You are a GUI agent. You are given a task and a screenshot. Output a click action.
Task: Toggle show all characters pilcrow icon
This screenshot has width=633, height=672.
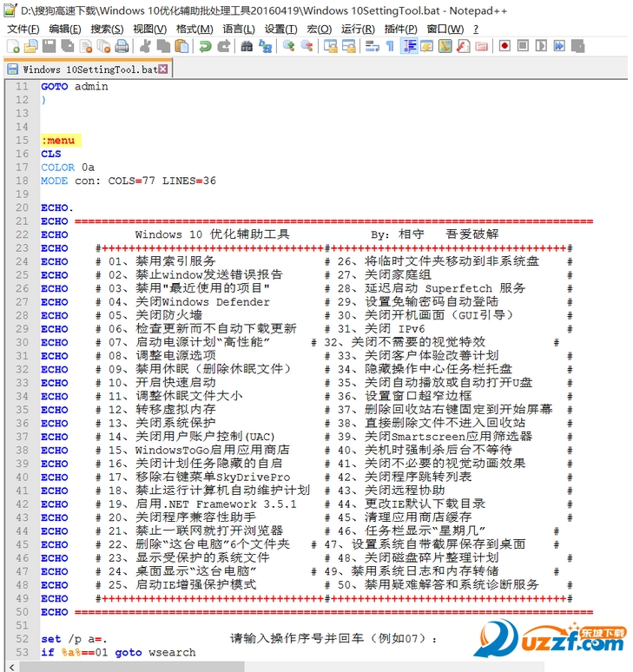(390, 46)
